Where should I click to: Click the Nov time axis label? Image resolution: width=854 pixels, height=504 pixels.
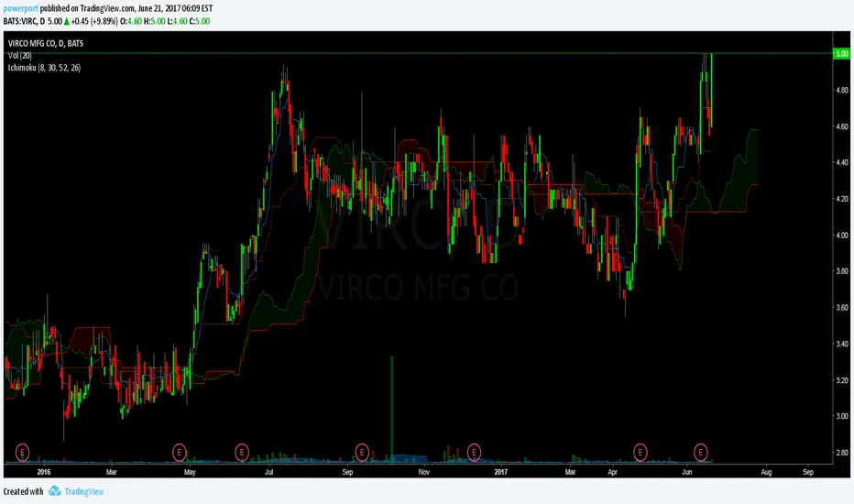423,472
